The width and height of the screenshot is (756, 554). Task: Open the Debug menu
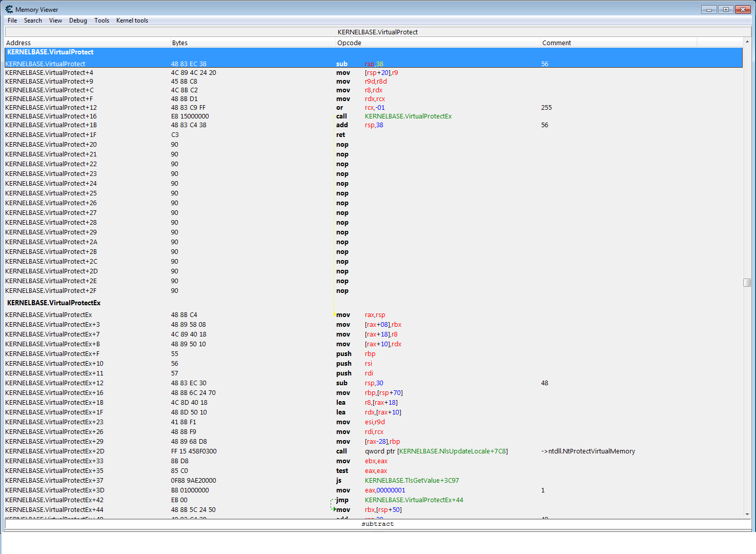(x=78, y=21)
